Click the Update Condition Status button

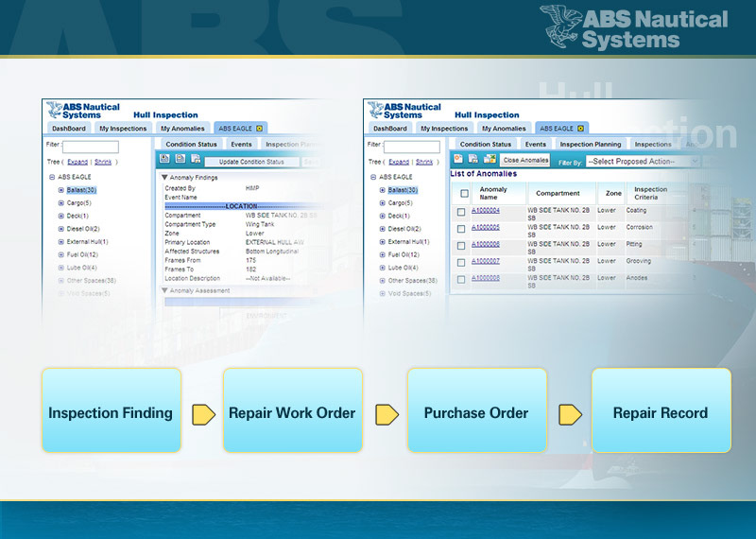tap(251, 162)
